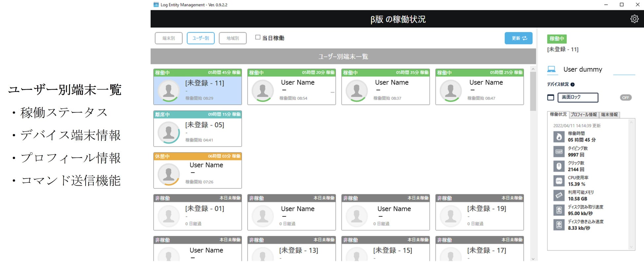Click the 休憩中 status header
Screen dimensions: 644x266
(x=197, y=156)
